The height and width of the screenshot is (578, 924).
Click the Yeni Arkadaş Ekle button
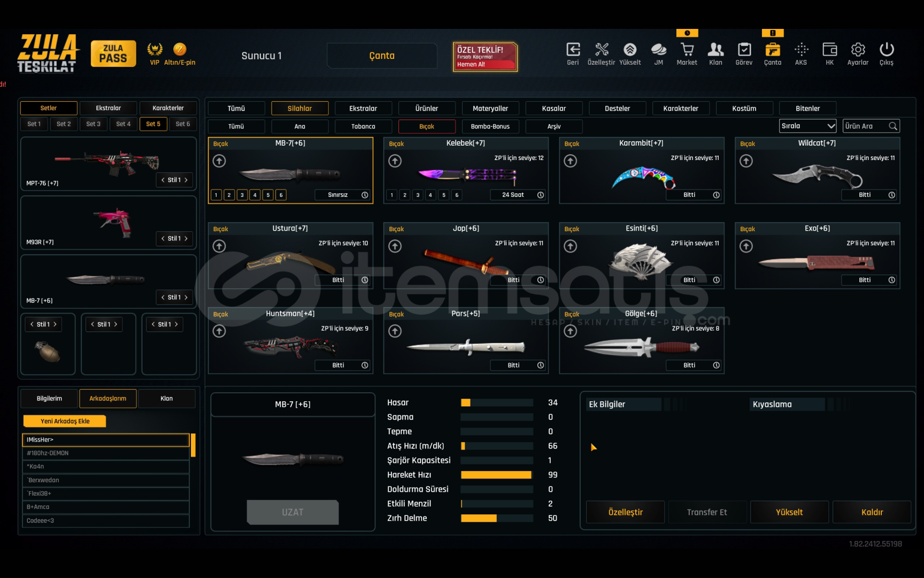(x=65, y=421)
